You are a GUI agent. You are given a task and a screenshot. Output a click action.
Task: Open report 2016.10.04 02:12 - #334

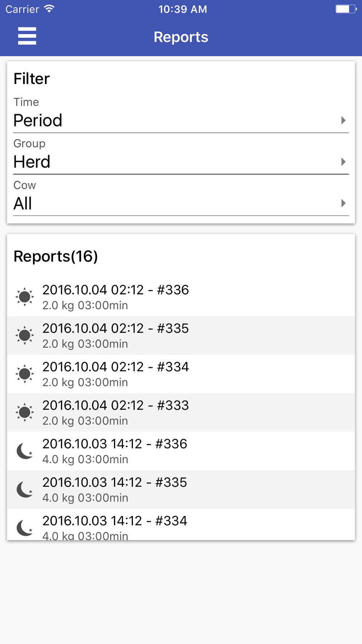click(181, 374)
